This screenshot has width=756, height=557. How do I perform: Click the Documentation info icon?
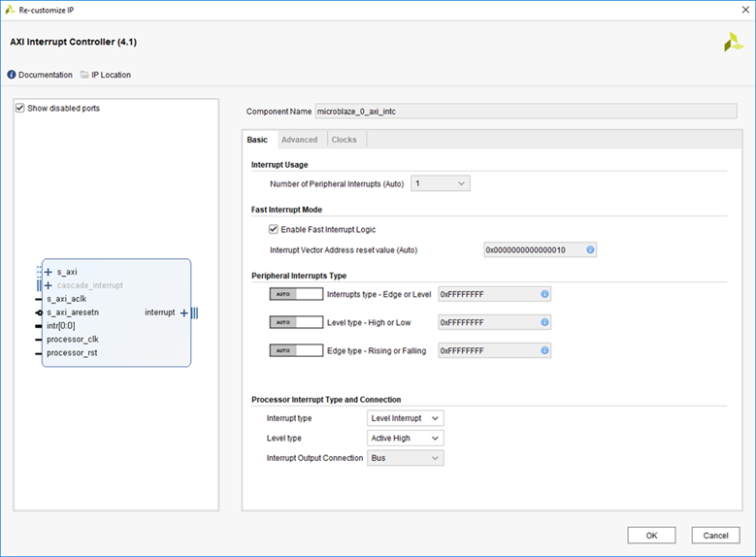pyautogui.click(x=12, y=75)
